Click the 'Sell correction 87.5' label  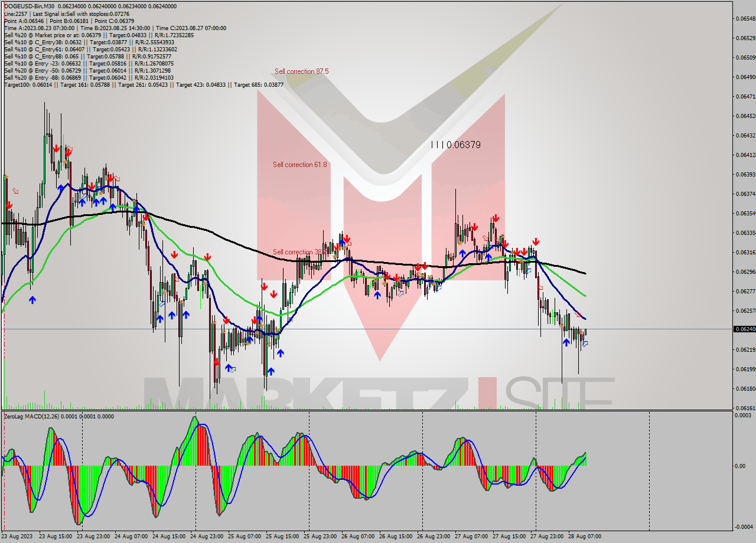[301, 71]
